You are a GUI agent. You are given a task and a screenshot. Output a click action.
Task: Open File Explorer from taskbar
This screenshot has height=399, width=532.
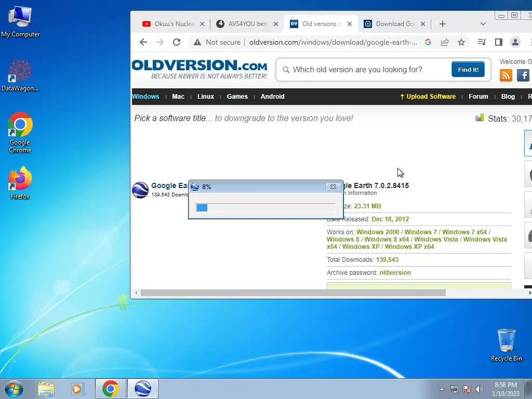pyautogui.click(x=46, y=389)
